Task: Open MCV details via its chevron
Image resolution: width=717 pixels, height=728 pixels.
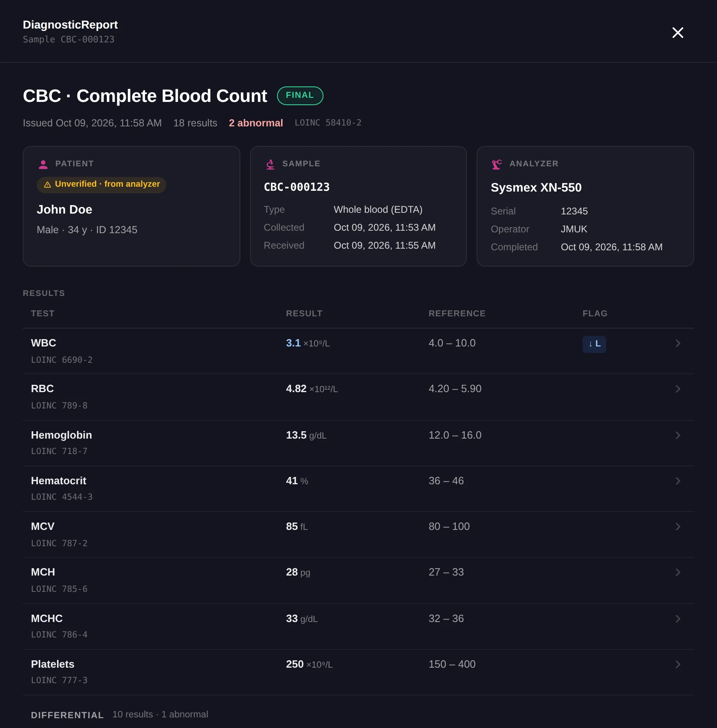Action: [x=678, y=527]
